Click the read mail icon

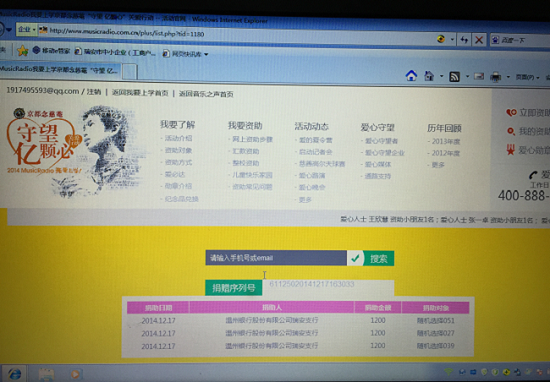(479, 76)
